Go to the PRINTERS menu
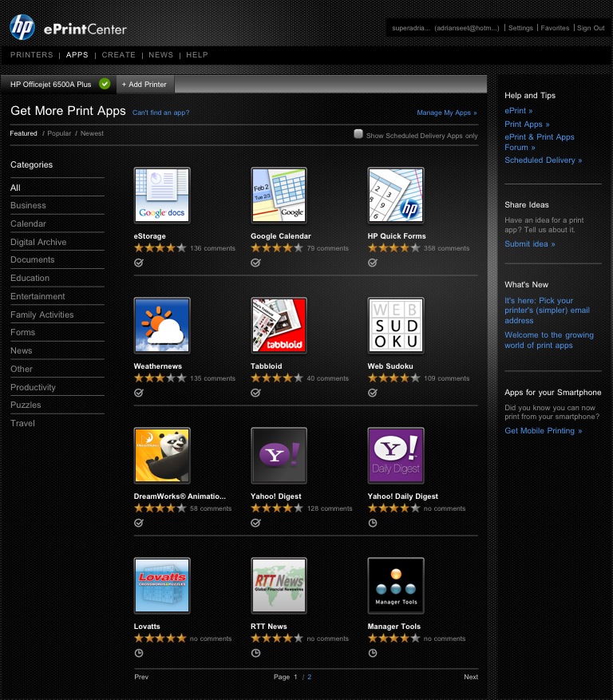 [x=32, y=55]
